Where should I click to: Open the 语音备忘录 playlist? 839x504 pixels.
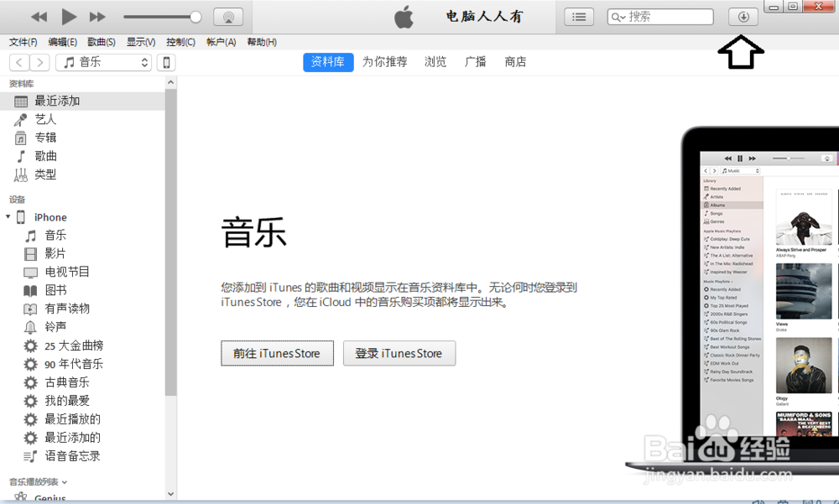[x=82, y=456]
